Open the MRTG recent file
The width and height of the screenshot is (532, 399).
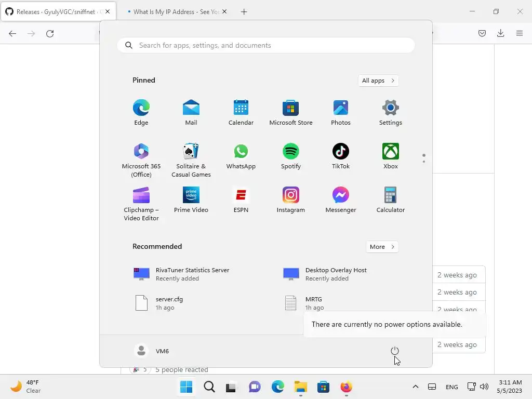[303, 303]
